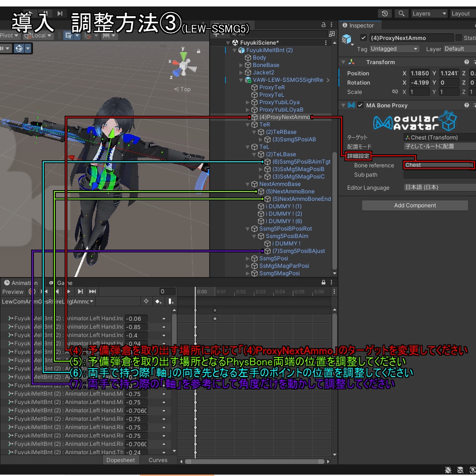The width and height of the screenshot is (476, 476).
Task: Toggle the scene gizmos sphere button
Action: coord(19,48)
